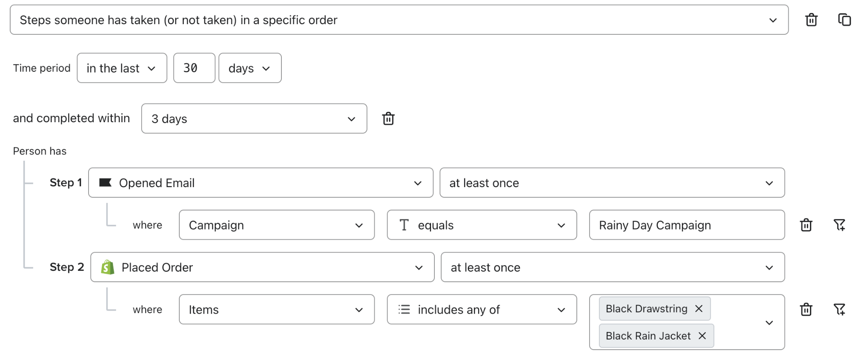Viewport: 868px width, 359px height.
Task: Open the 'includes any of' operator dropdown
Action: [x=481, y=310]
